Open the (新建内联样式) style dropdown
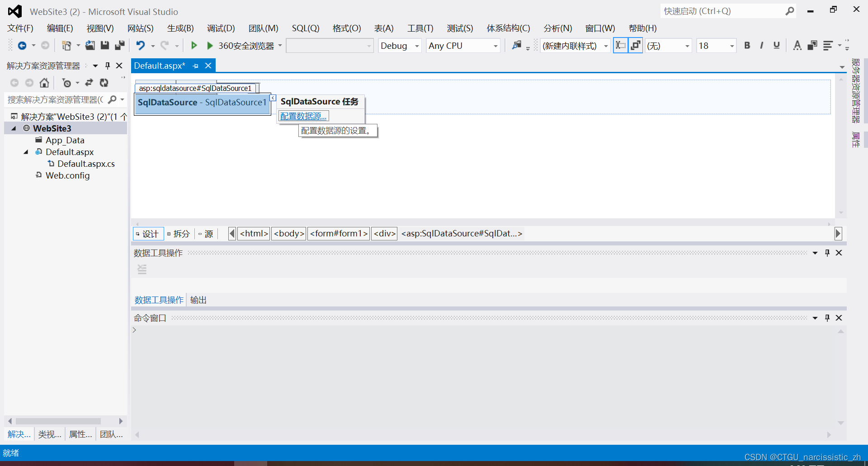Viewport: 868px width, 466px height. (x=606, y=46)
